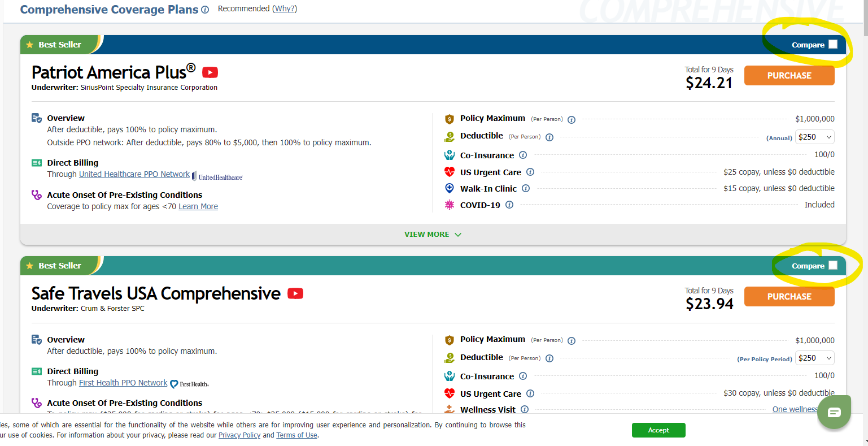Tick Compare checkbox for Safe Travels USA Comprehensive
Viewport: 868px width, 446px height.
tap(833, 266)
